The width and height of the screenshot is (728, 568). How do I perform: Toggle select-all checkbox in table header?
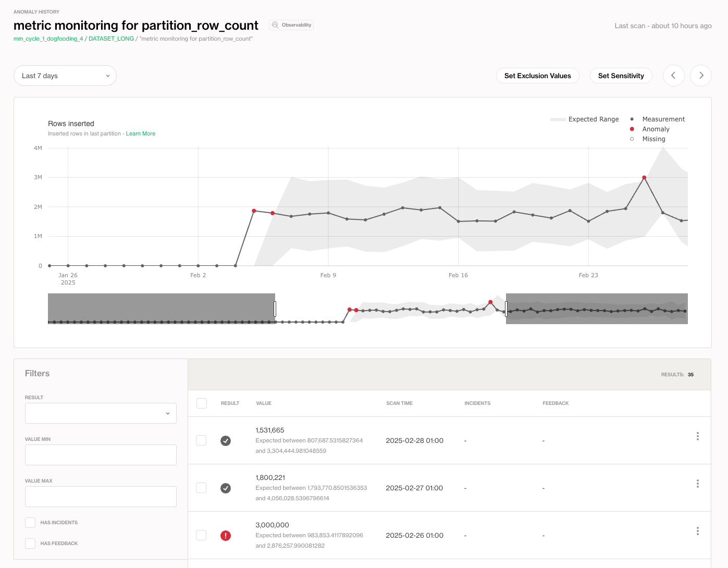click(x=202, y=403)
